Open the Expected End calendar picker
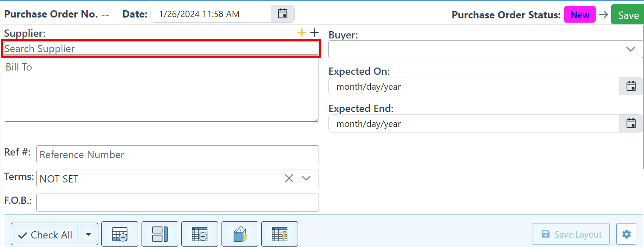644x247 pixels. [x=631, y=123]
